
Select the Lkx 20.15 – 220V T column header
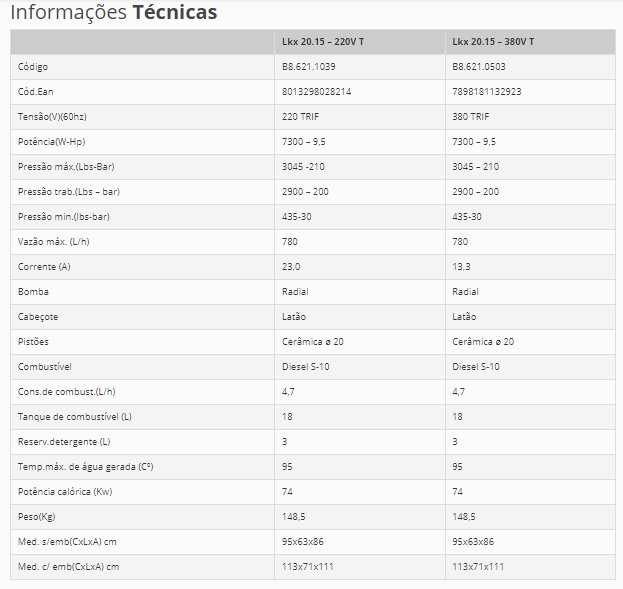tap(323, 42)
